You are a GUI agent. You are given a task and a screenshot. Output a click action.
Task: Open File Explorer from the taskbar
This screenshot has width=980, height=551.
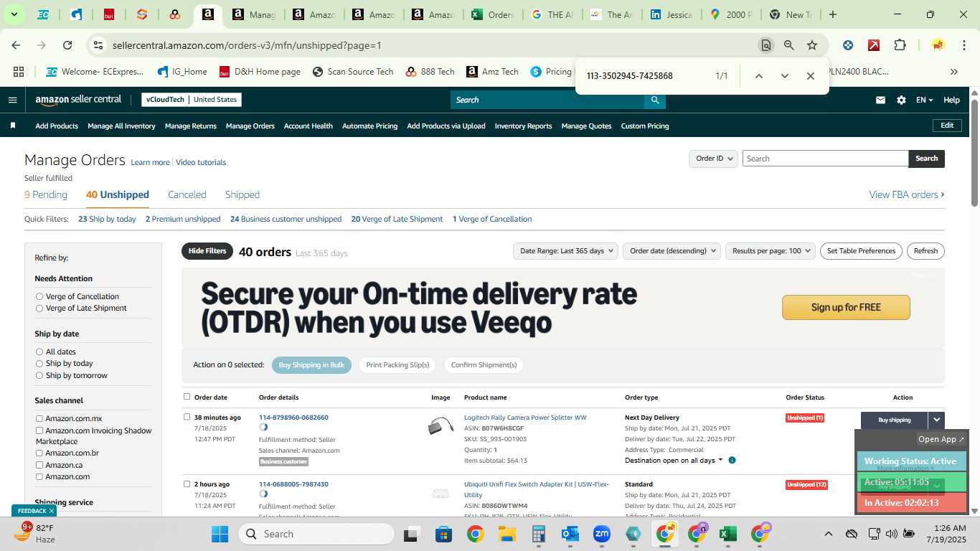(507, 534)
